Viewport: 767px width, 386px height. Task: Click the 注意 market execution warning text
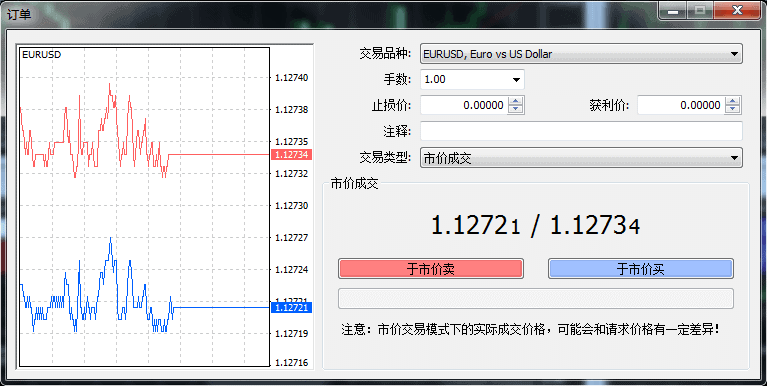(531, 329)
